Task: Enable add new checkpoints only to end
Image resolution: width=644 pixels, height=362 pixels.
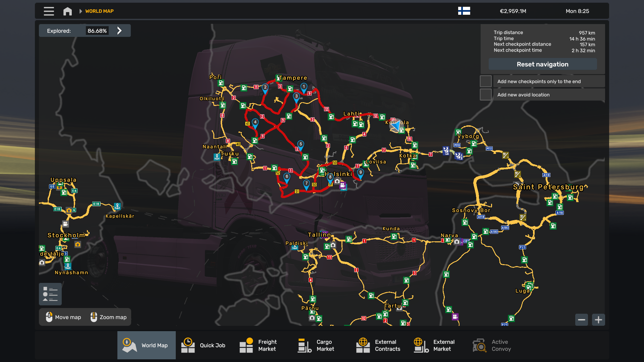Action: (485, 81)
